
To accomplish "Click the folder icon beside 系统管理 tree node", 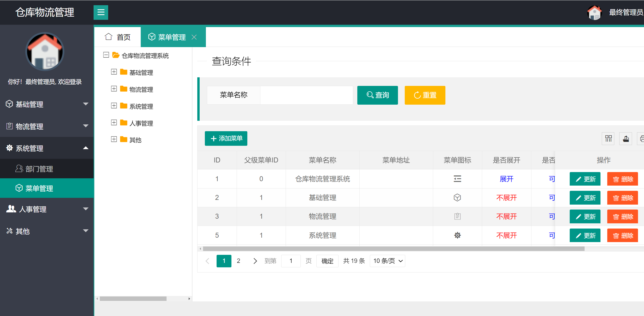I will pyautogui.click(x=124, y=106).
